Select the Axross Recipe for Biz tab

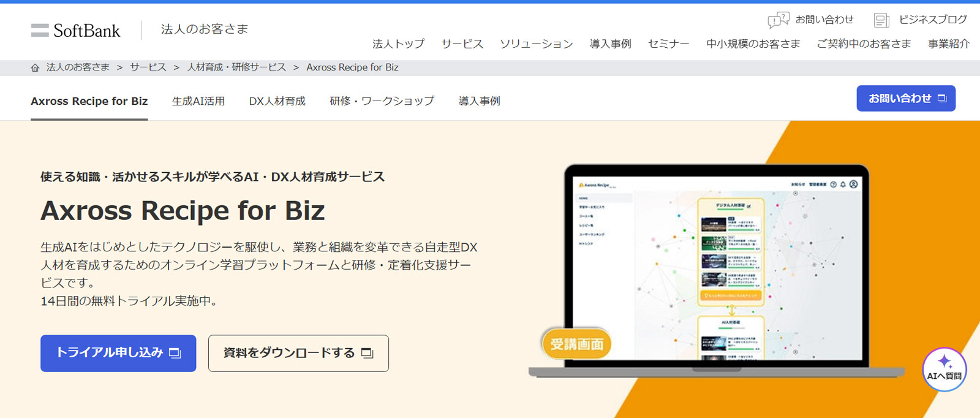point(89,101)
